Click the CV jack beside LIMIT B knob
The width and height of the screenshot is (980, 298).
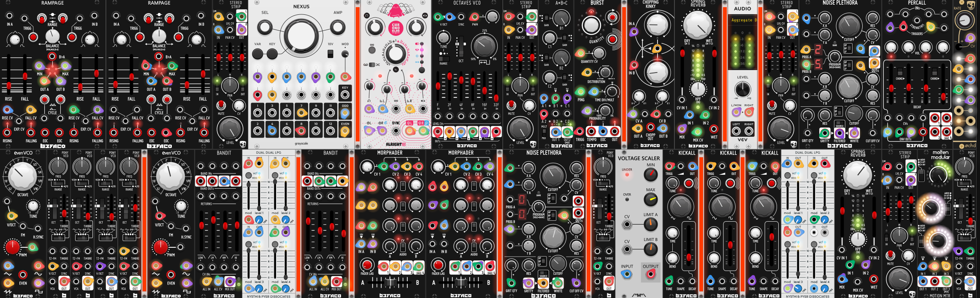point(627,249)
